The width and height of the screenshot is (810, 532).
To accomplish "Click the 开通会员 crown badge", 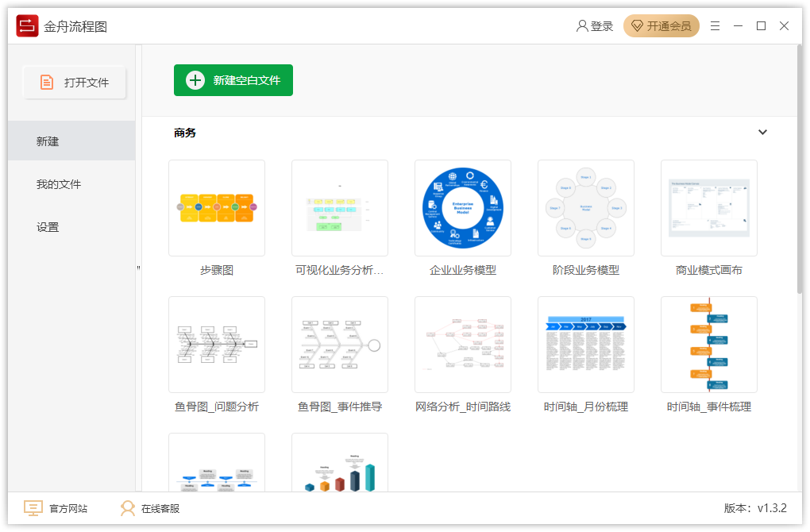I will coord(636,25).
